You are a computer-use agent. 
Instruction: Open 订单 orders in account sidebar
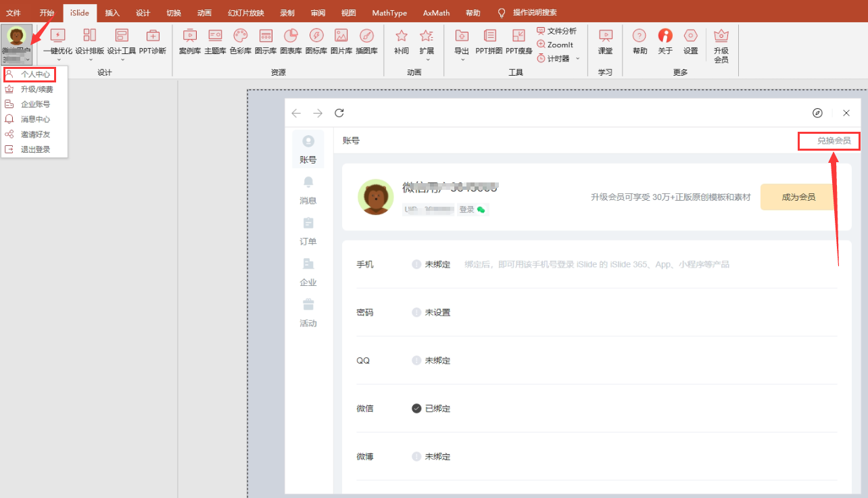click(x=308, y=231)
